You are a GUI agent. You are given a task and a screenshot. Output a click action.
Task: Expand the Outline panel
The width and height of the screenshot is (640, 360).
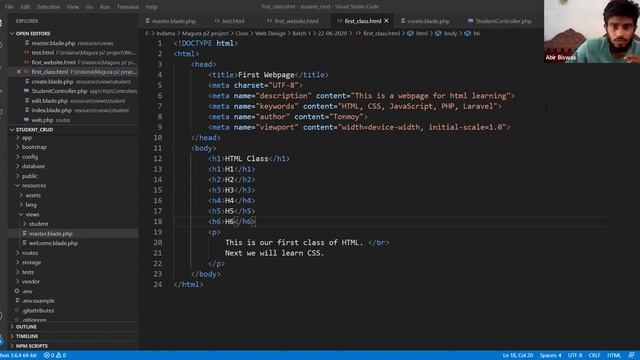click(26, 327)
